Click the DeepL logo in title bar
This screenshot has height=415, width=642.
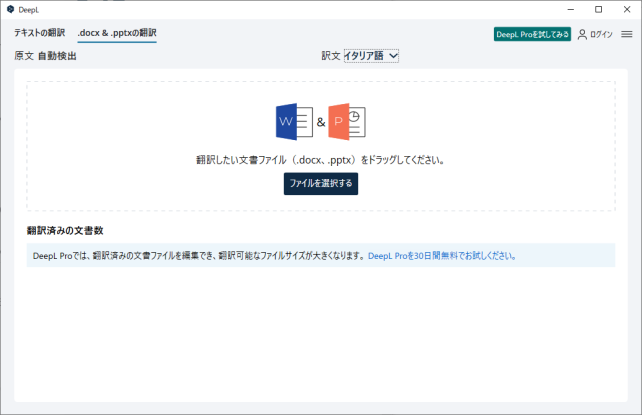[10, 9]
